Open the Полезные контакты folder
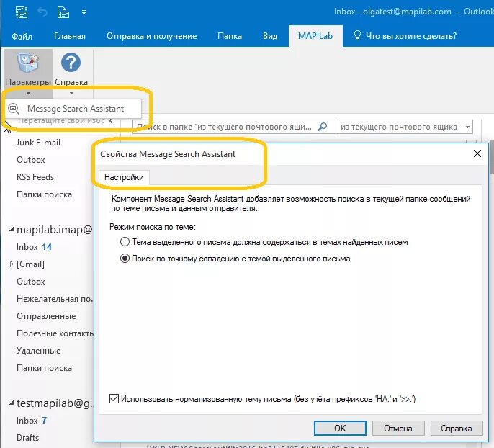Viewport: 494px width, 448px height. pyautogui.click(x=55, y=333)
